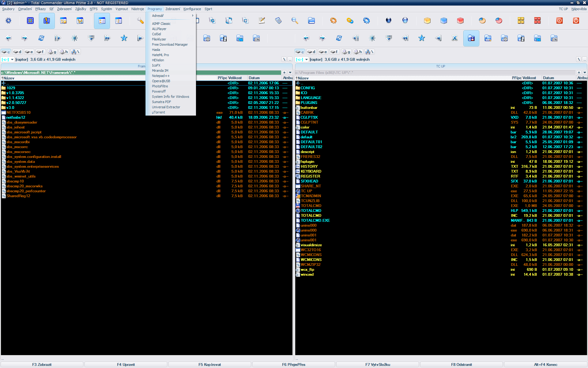This screenshot has width=588, height=368.
Task: Click the notepad with pencil icon
Action: (x=262, y=21)
